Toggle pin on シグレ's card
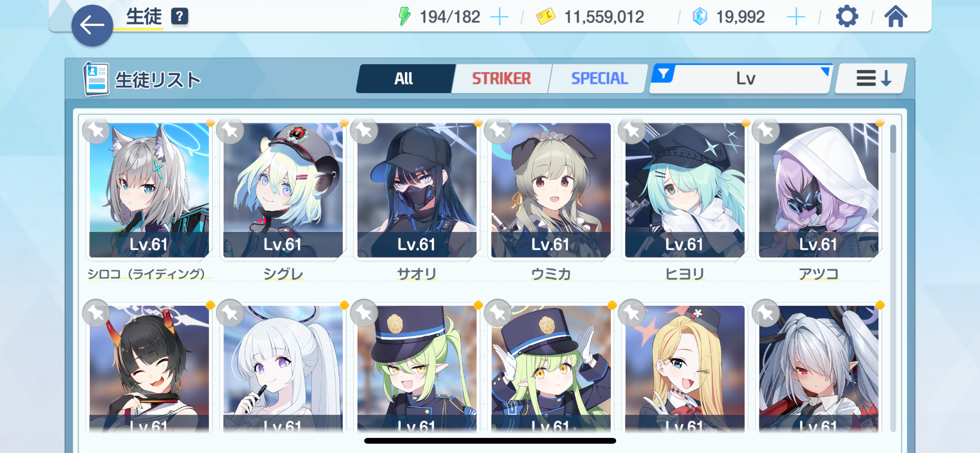The image size is (980, 453). pos(231,130)
